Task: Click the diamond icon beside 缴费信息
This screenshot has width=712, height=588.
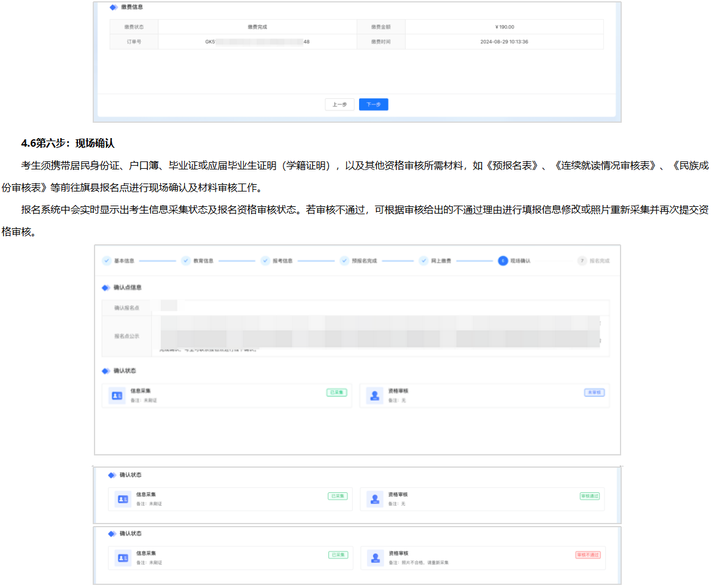Action: (x=112, y=7)
